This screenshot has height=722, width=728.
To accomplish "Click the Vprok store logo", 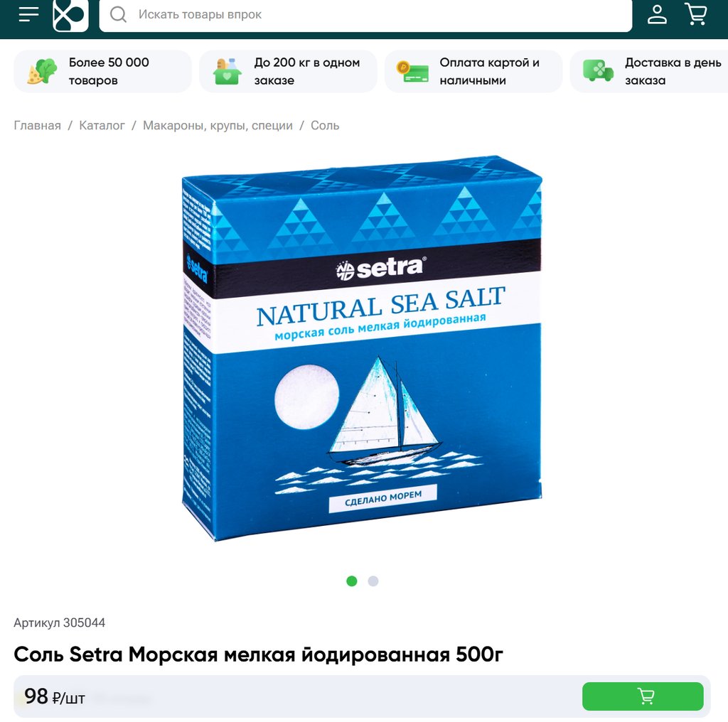I will click(x=70, y=16).
